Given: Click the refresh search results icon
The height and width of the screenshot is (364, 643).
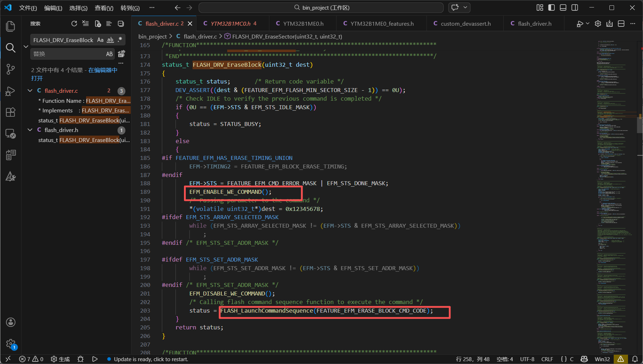Looking at the screenshot, I should [x=74, y=24].
